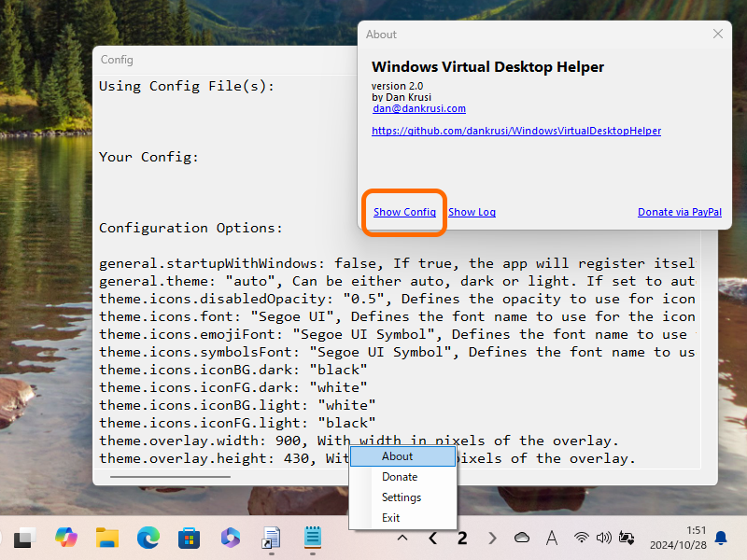Viewport: 747px width, 560px height.
Task: Open the GitHub WindowsVirtualDesktopHelper link
Action: [516, 131]
